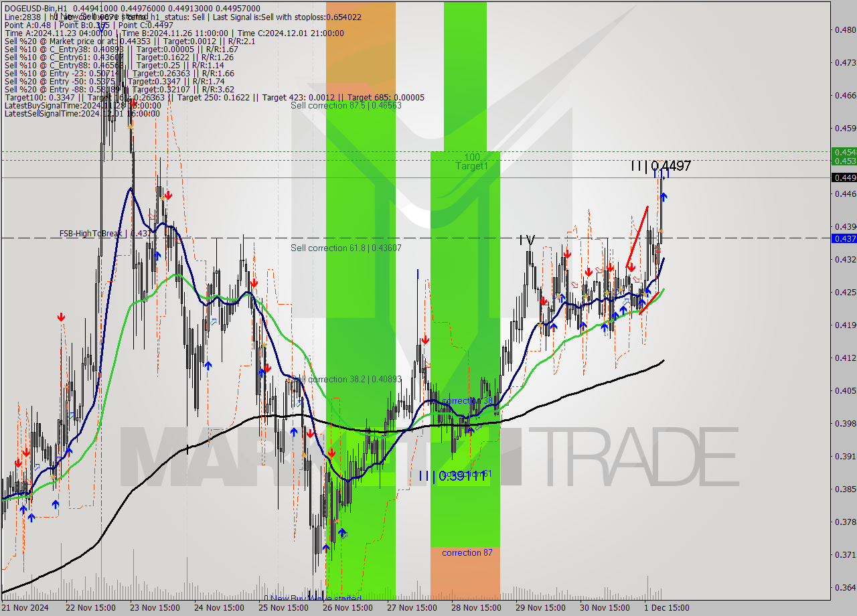
Task: Click the 0.459 price axis label
Action: click(x=845, y=128)
